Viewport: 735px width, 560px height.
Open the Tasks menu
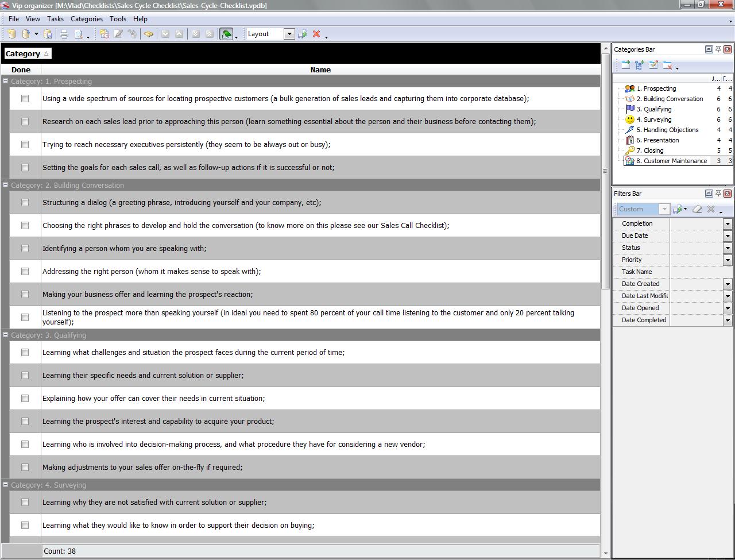pos(55,18)
